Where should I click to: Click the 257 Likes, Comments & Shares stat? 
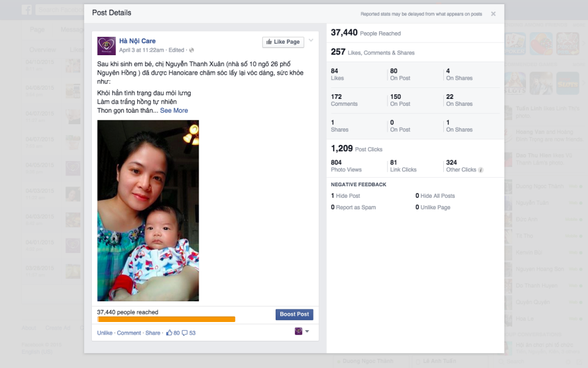click(x=373, y=52)
